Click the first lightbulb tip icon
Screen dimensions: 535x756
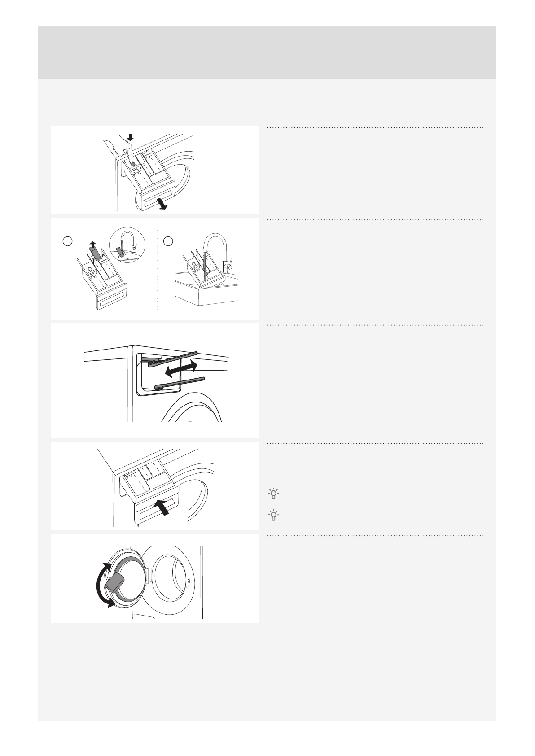(272, 494)
